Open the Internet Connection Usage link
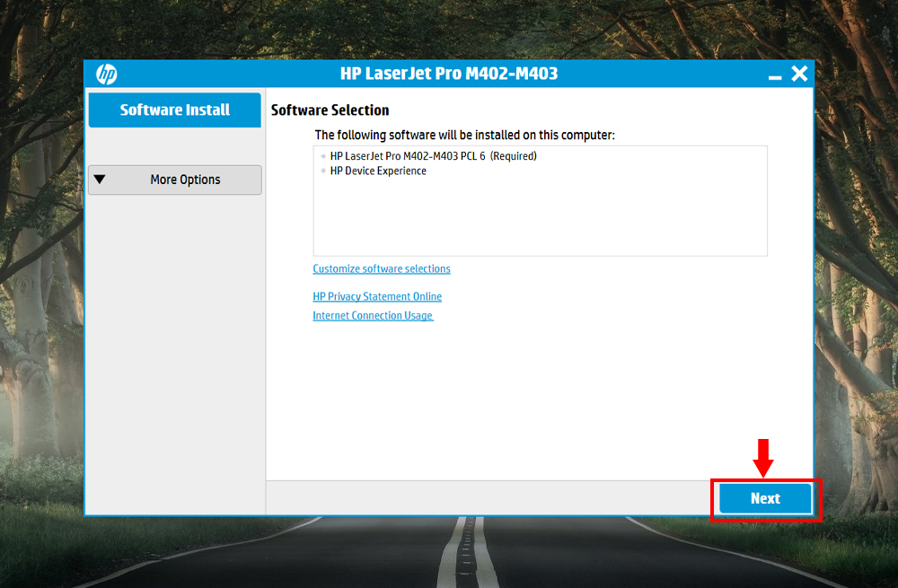Image resolution: width=898 pixels, height=588 pixels. (373, 316)
